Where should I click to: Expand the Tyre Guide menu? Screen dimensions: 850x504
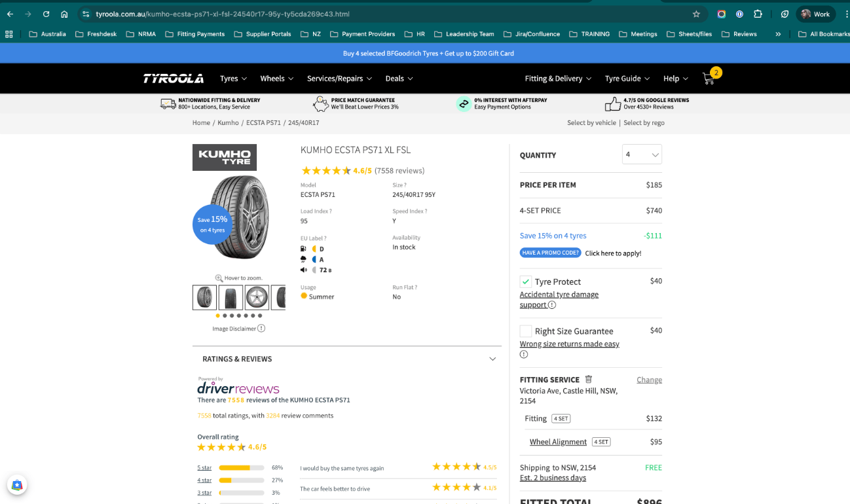click(627, 79)
